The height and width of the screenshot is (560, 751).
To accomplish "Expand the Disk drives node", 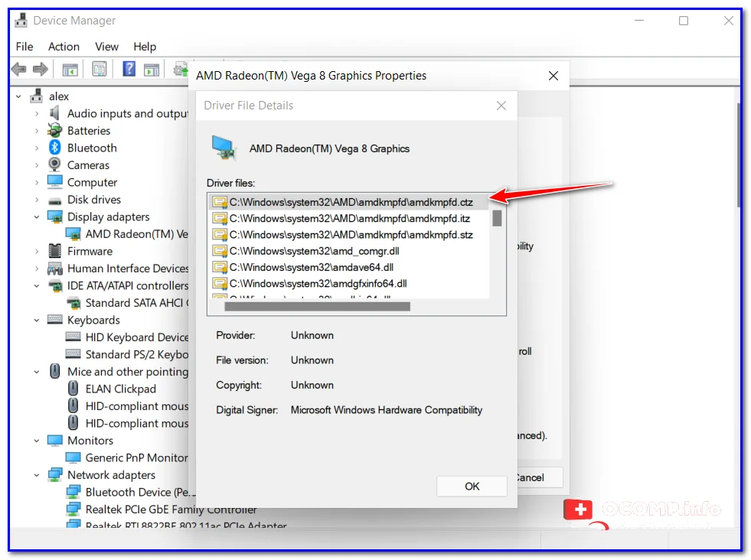I will (37, 200).
